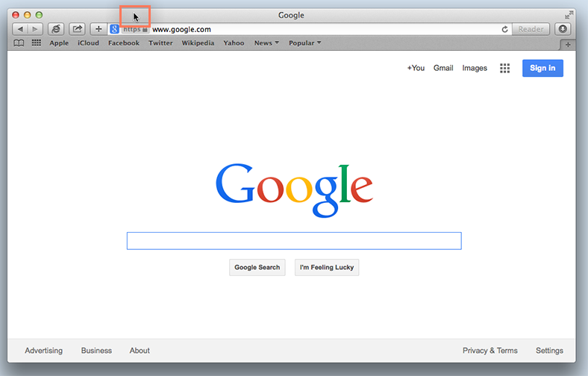Open the Share button in toolbar
Image resolution: width=588 pixels, height=376 pixels.
pos(77,29)
